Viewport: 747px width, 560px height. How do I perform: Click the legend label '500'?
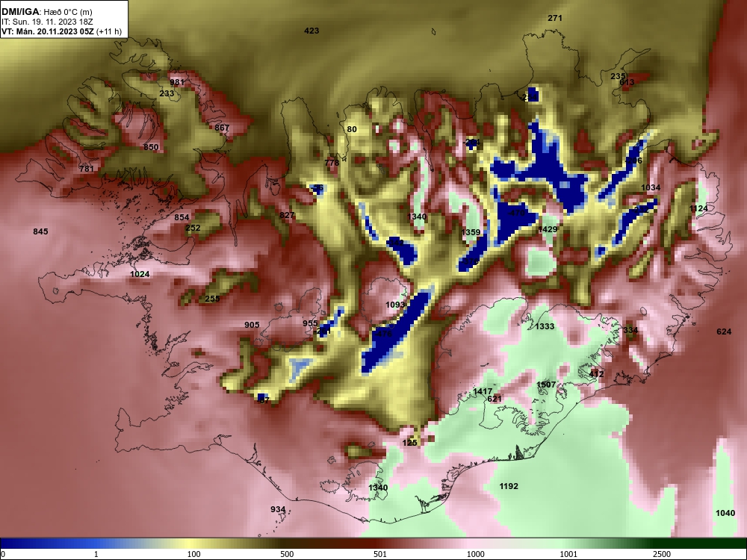[287, 554]
